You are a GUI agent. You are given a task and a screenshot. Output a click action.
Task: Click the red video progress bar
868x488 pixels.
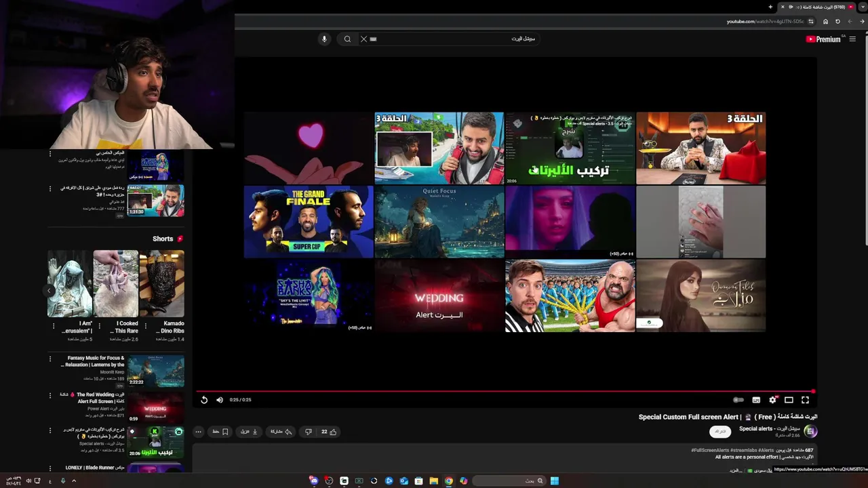coord(505,391)
